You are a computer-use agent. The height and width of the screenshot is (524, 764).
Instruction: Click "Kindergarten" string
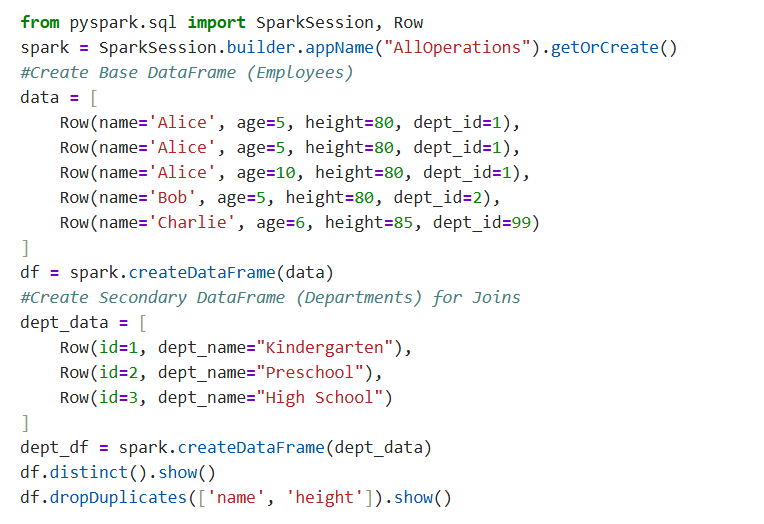point(325,347)
